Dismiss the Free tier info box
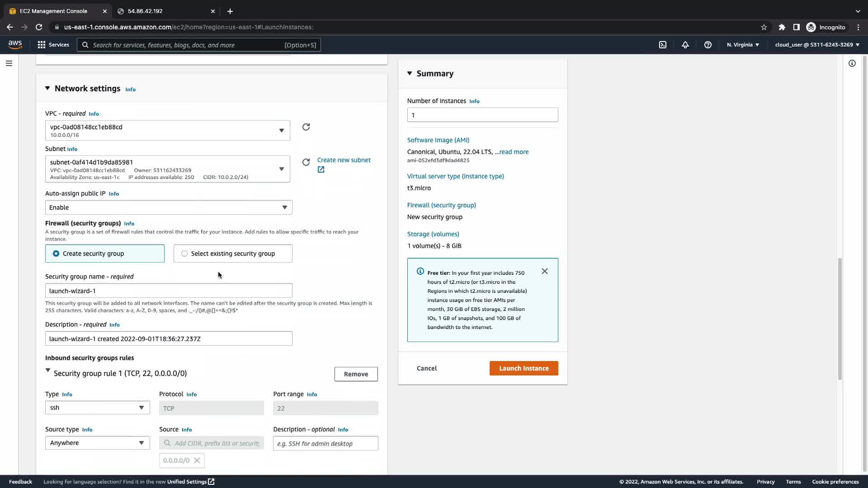Screen dimensions: 868x488 545,271
